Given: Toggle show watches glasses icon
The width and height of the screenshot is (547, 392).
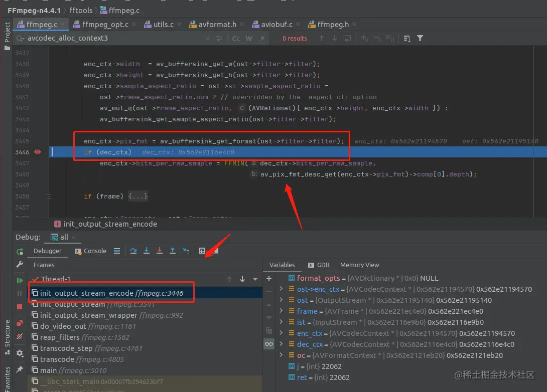Looking at the screenshot, I should tap(269, 344).
